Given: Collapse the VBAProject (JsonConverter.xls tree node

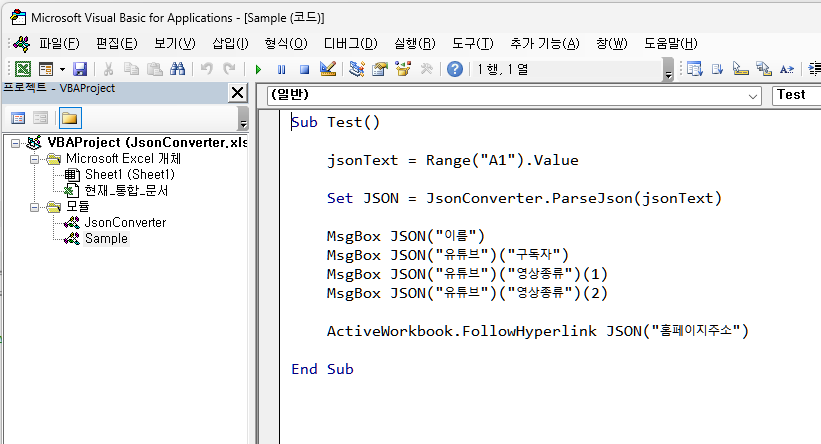Looking at the screenshot, I should (x=15, y=143).
